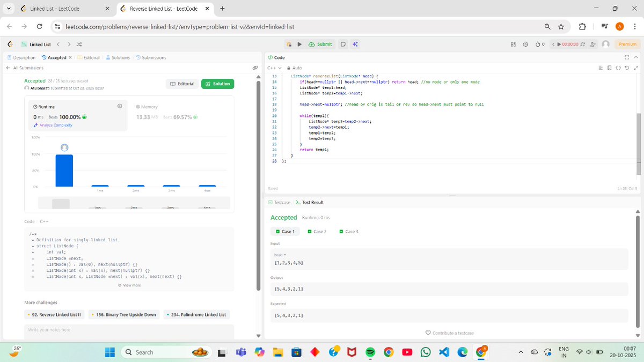Switch to the Testcase tab

[x=280, y=202]
